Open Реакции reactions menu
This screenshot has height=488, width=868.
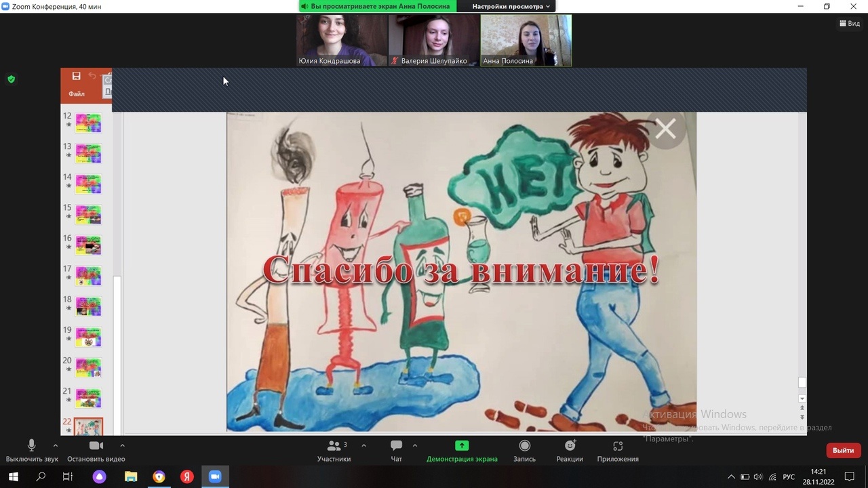coord(570,451)
